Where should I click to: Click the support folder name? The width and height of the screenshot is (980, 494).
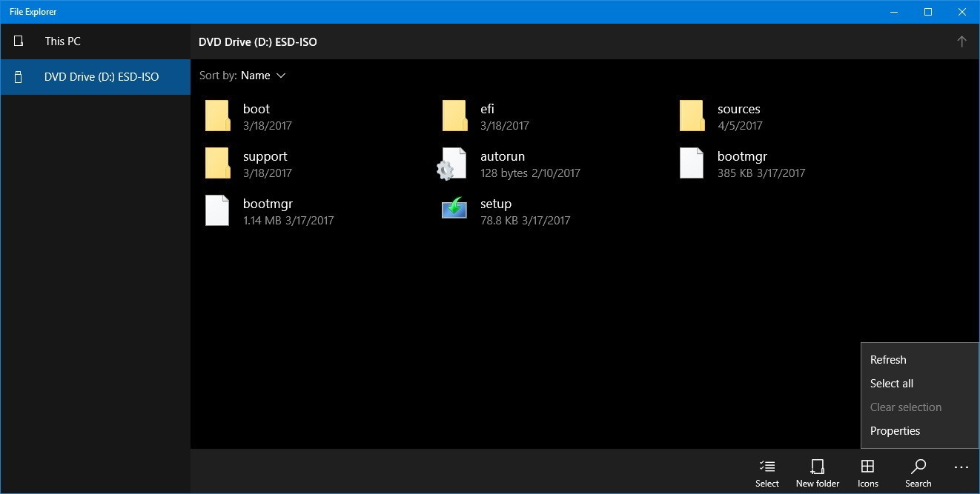tap(265, 157)
